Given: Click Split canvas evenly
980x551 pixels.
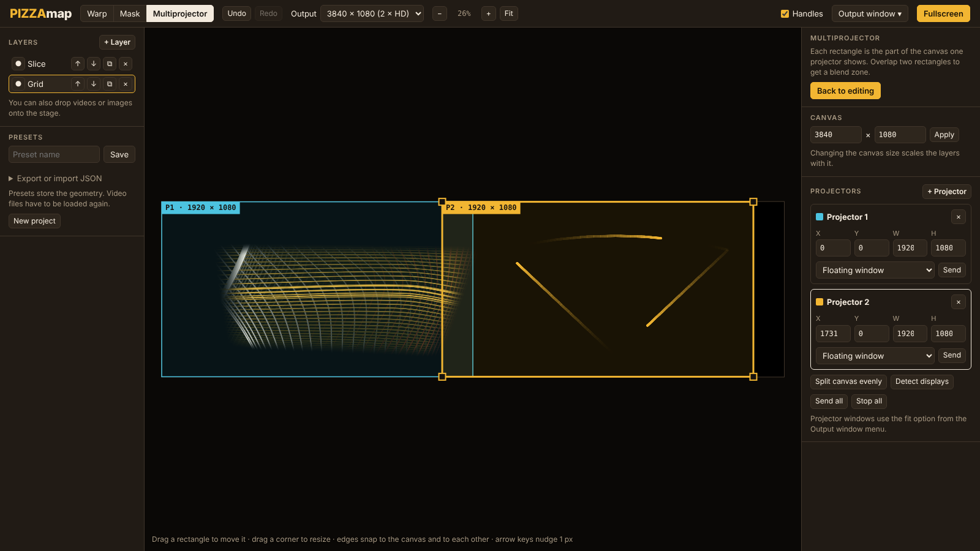Looking at the screenshot, I should coord(848,381).
